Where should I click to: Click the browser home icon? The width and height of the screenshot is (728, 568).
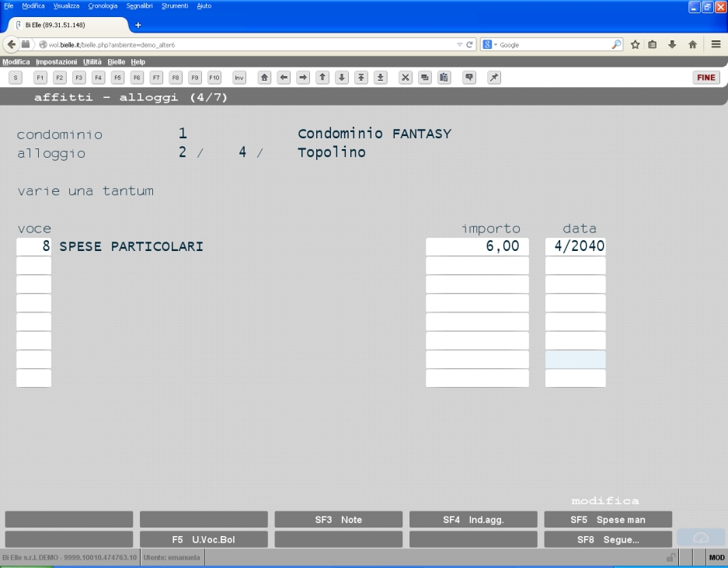tap(692, 44)
